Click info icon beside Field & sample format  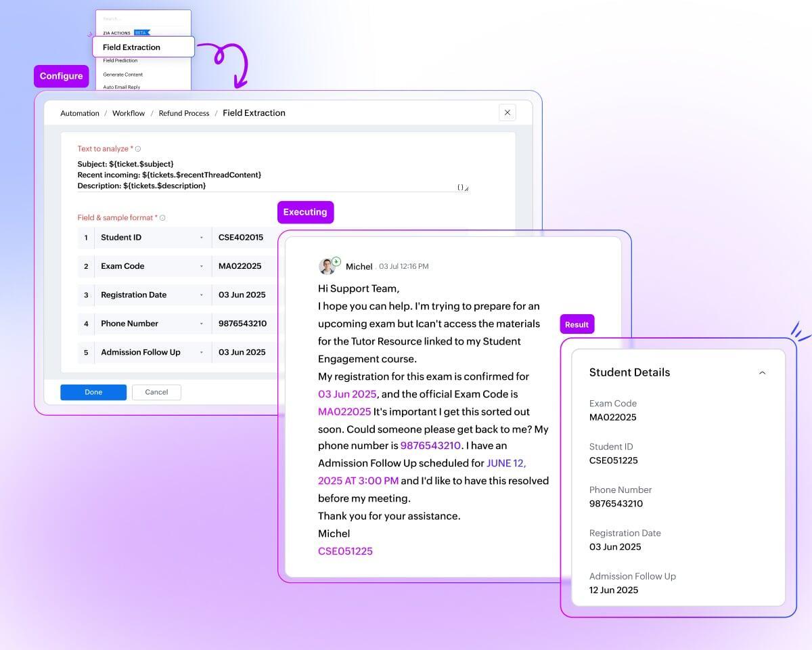(x=162, y=218)
